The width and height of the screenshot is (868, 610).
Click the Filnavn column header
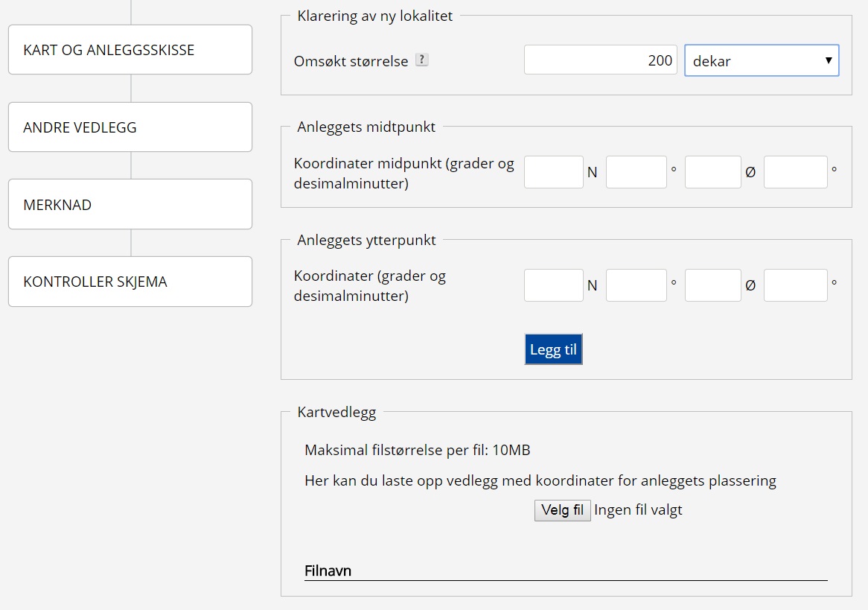(x=328, y=571)
